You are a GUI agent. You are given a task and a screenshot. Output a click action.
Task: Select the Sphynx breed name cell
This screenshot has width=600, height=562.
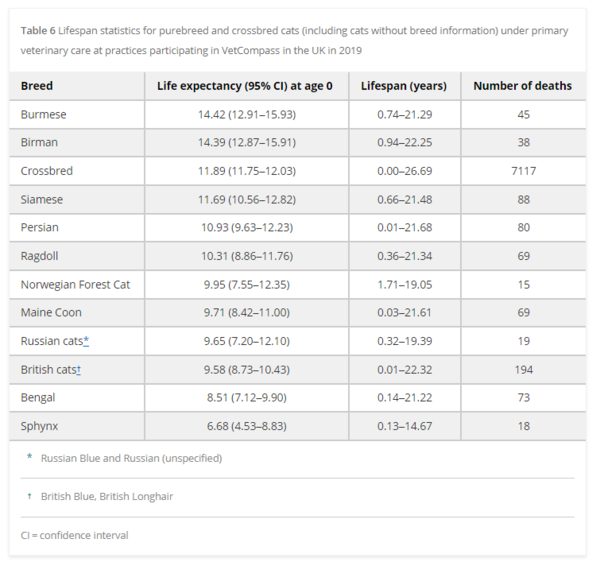pyautogui.click(x=41, y=426)
